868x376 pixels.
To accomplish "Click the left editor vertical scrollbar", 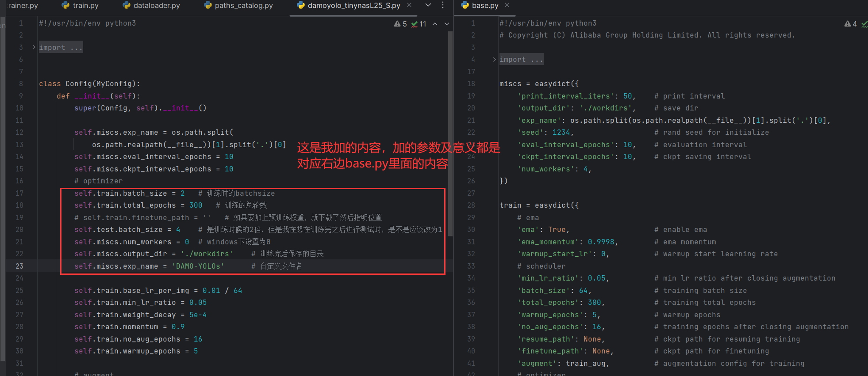I will 450,133.
